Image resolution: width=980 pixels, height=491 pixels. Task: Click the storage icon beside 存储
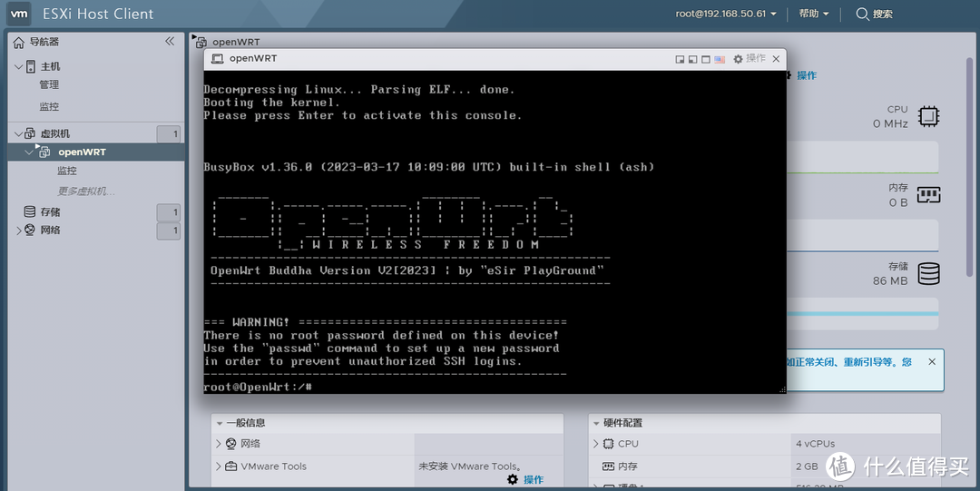coord(29,211)
